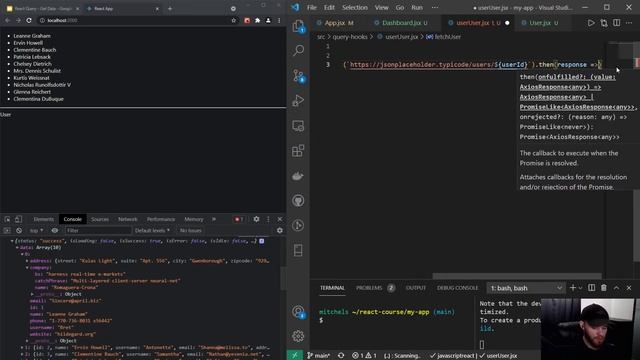Kill the terminal with trash icon
The height and width of the screenshot is (360, 640).
pyautogui.click(x=604, y=288)
